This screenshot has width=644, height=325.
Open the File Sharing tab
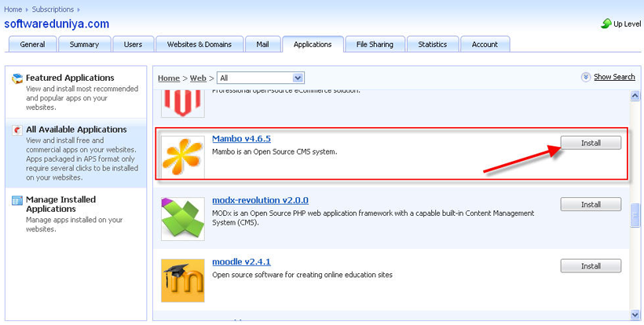(375, 44)
